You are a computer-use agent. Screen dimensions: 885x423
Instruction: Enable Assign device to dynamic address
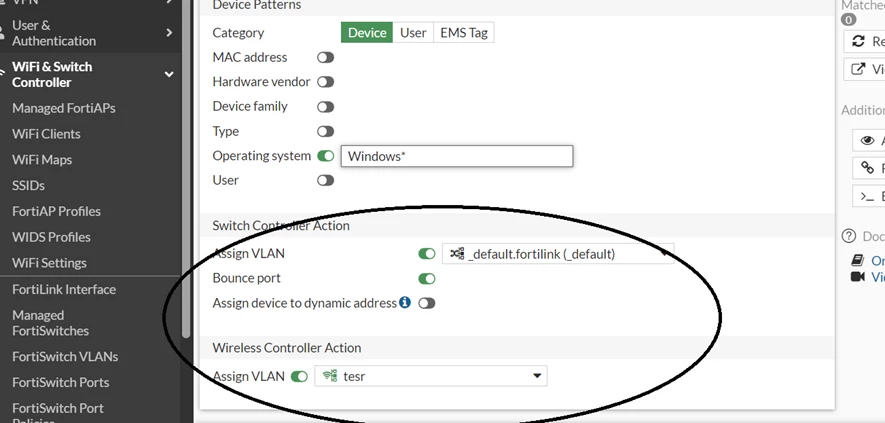[427, 303]
